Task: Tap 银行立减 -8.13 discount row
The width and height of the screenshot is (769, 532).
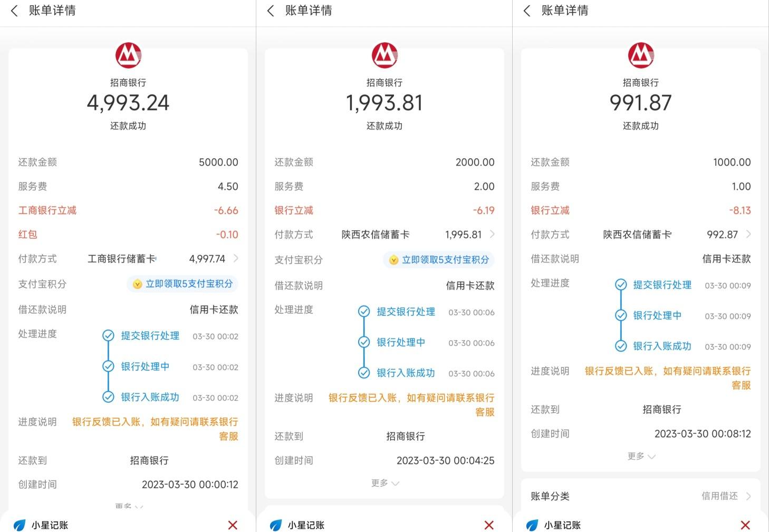Action: 641,210
